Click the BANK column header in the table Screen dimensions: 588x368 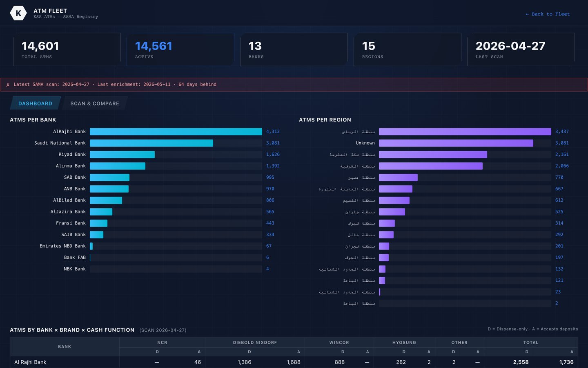coord(65,347)
